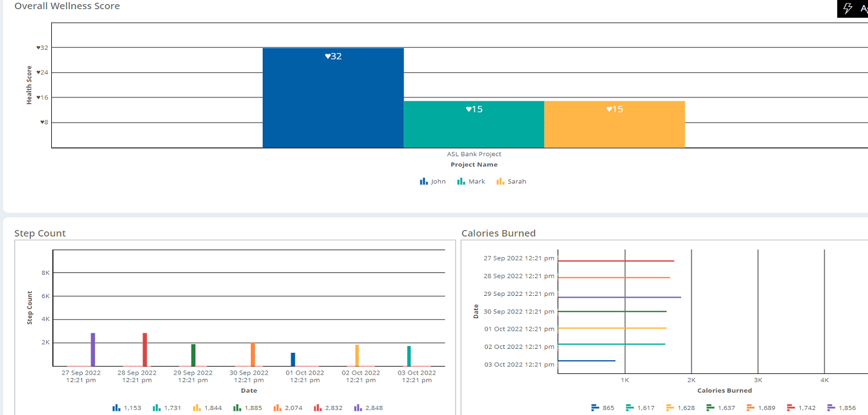Viewport: 868px width, 415px height.
Task: Click the 'ASL Bank Project' axis label
Action: pos(474,154)
